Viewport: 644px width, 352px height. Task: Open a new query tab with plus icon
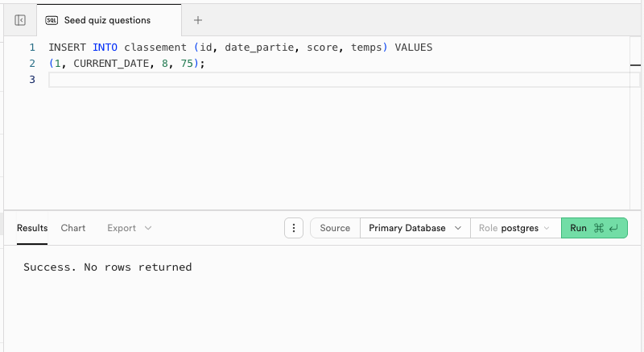coord(198,20)
